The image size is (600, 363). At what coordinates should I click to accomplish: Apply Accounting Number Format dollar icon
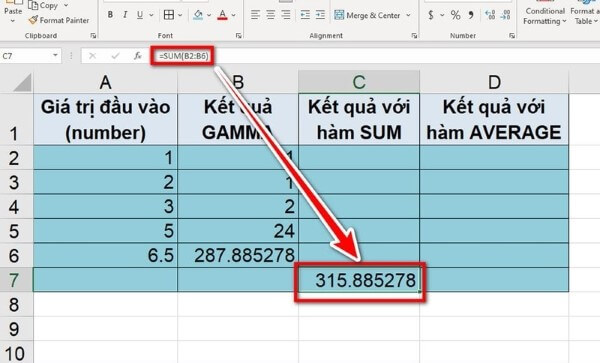click(431, 15)
